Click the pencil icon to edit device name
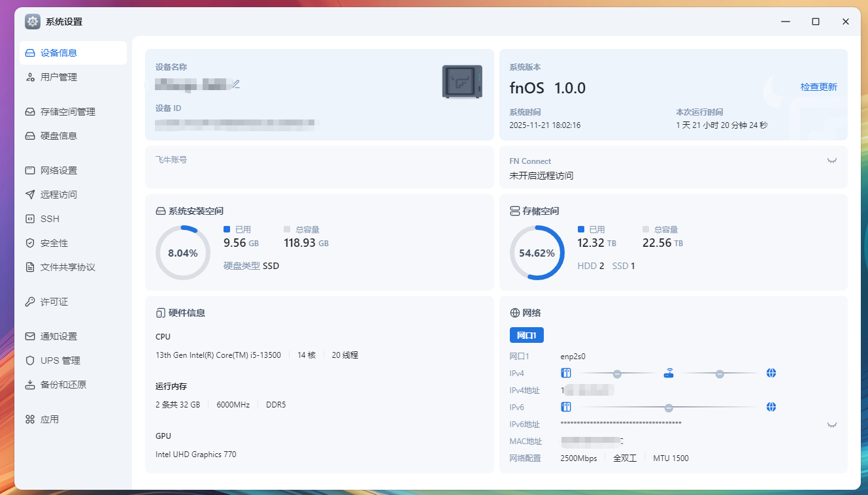Image resolution: width=868 pixels, height=495 pixels. 237,84
